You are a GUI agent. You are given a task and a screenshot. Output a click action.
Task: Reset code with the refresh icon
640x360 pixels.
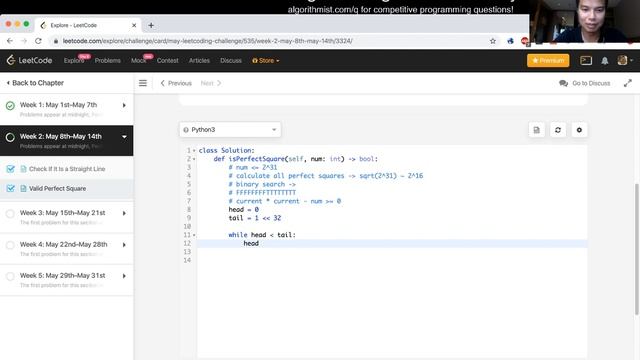tap(558, 130)
